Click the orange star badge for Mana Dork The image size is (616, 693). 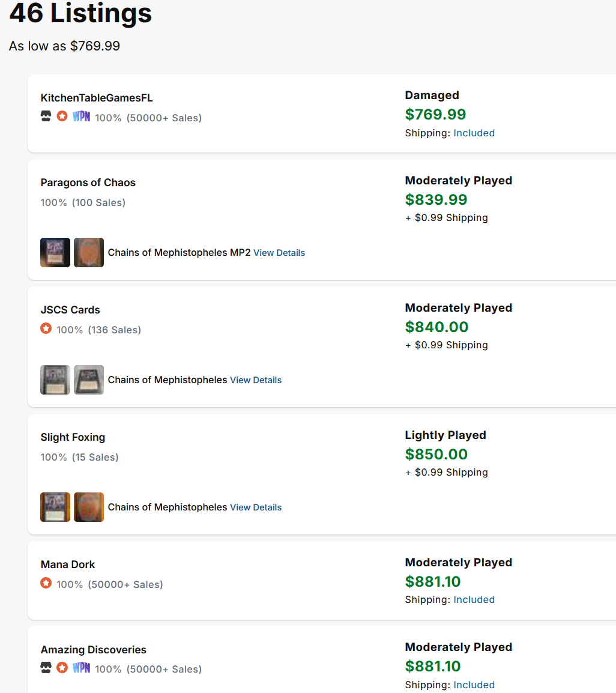click(46, 583)
